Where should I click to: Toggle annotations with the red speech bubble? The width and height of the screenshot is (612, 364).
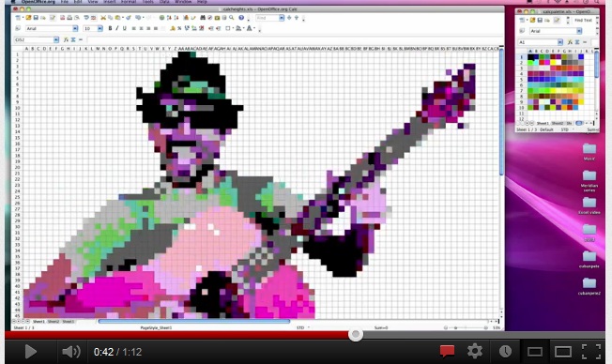click(x=447, y=351)
